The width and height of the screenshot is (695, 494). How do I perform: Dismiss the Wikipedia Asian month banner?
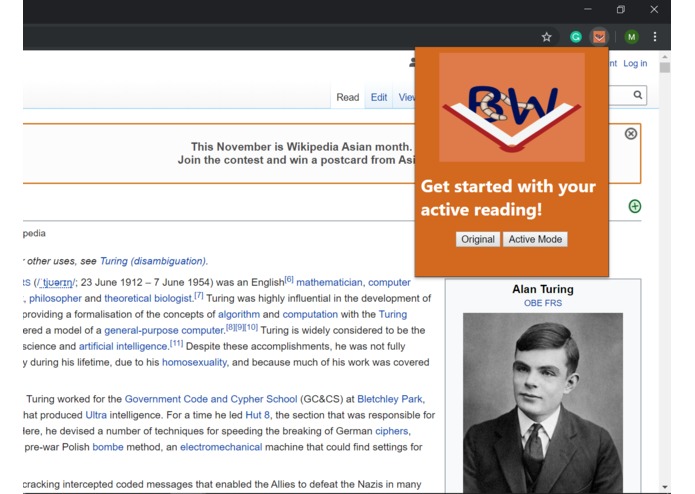(x=631, y=133)
